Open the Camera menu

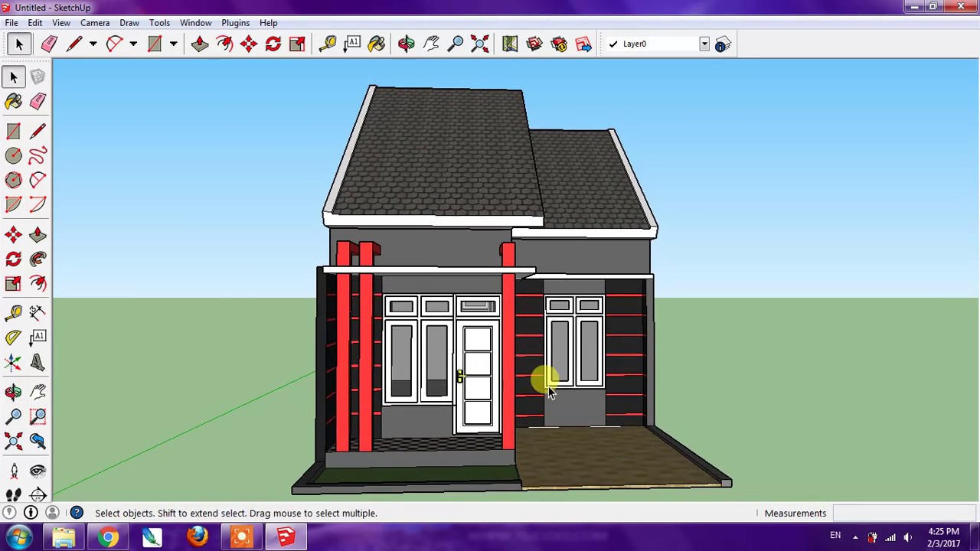click(95, 23)
